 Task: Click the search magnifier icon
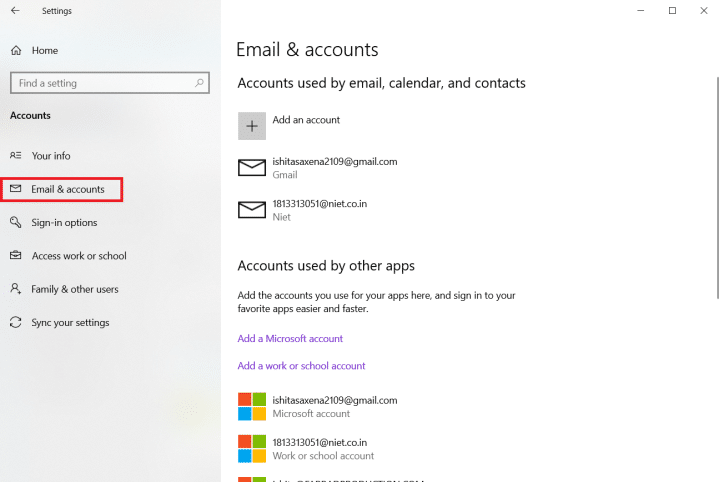[201, 83]
